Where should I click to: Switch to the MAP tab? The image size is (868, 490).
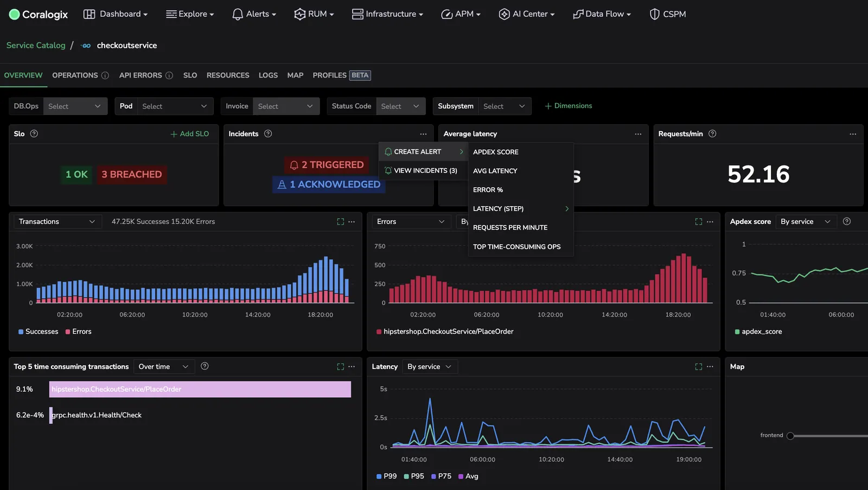[x=295, y=75]
